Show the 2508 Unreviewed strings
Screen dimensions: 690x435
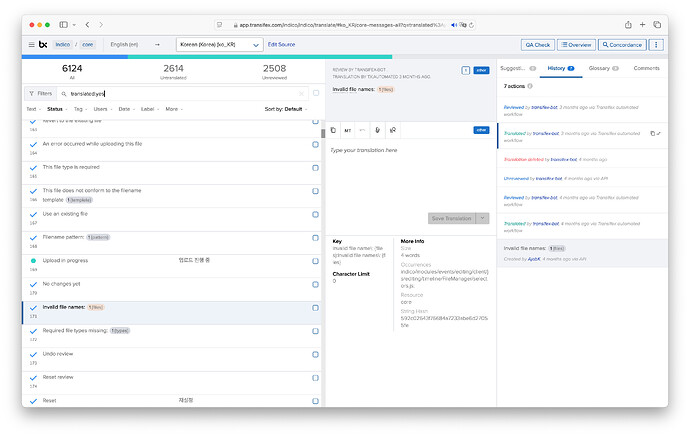pyautogui.click(x=274, y=72)
